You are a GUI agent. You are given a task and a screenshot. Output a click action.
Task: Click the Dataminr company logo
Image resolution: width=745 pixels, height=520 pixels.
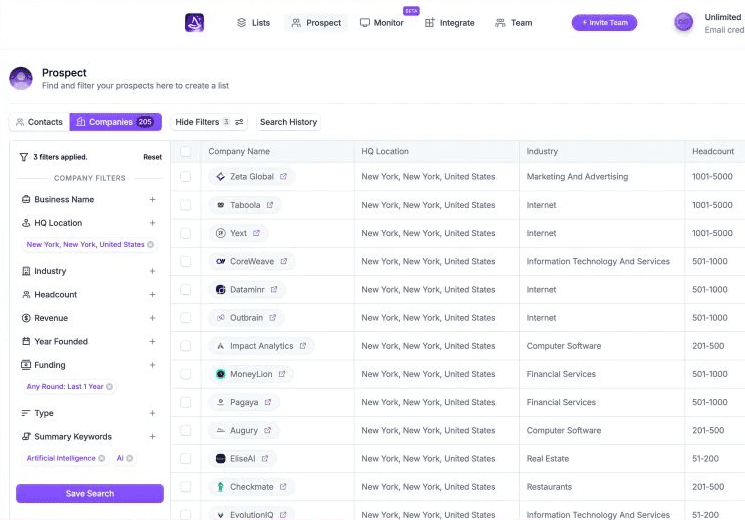220,289
